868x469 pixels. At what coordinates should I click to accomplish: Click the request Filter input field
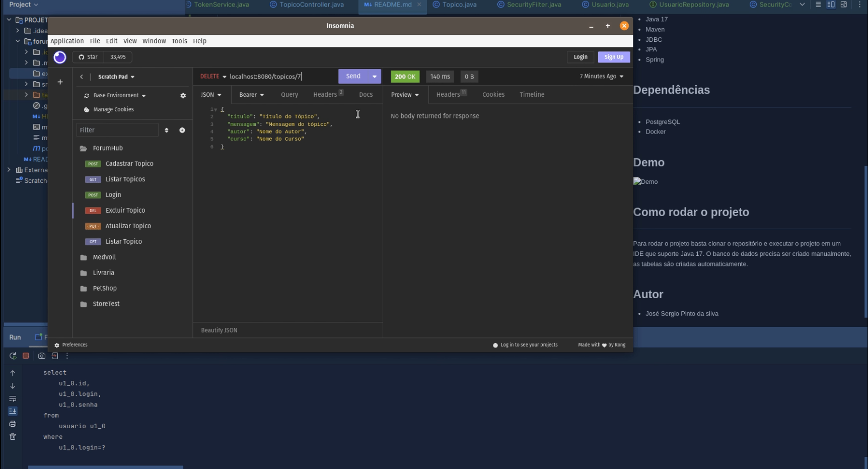[x=117, y=130]
